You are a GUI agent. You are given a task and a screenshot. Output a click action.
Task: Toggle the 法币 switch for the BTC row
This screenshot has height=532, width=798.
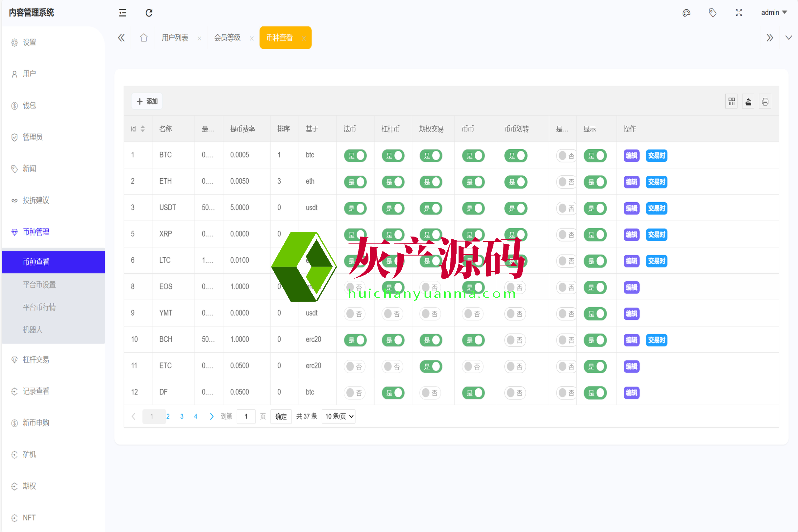coord(355,156)
